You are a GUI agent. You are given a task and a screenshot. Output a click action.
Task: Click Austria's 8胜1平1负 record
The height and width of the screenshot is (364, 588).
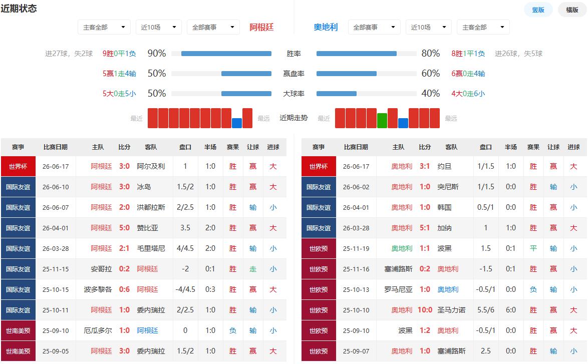pos(468,54)
